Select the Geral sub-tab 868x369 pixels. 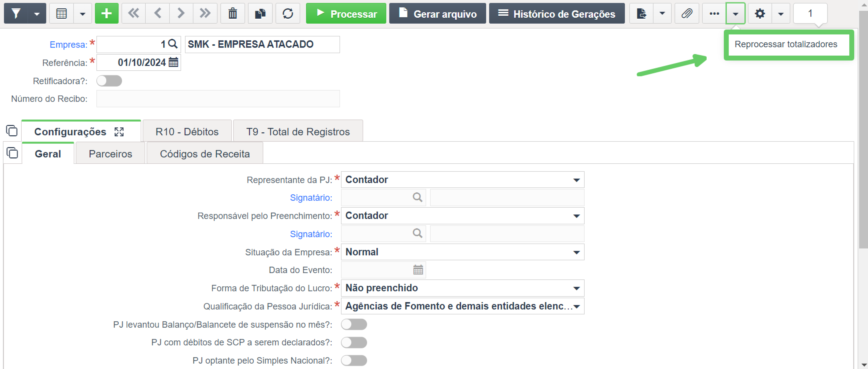[x=48, y=154]
